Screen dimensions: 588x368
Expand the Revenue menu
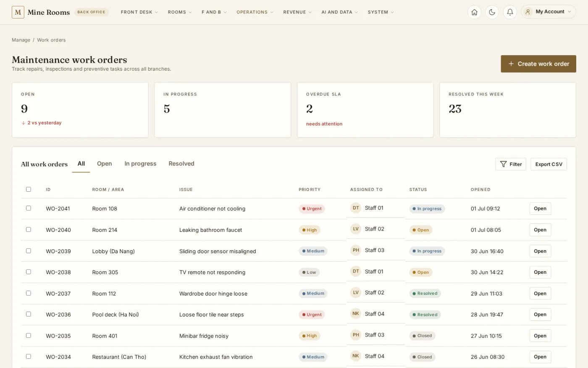[x=297, y=12]
